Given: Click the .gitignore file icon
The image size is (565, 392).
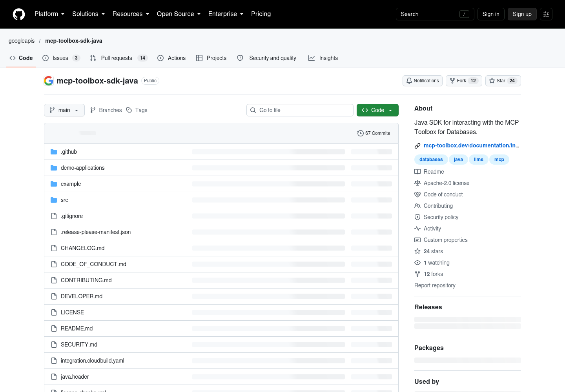Looking at the screenshot, I should (54, 216).
